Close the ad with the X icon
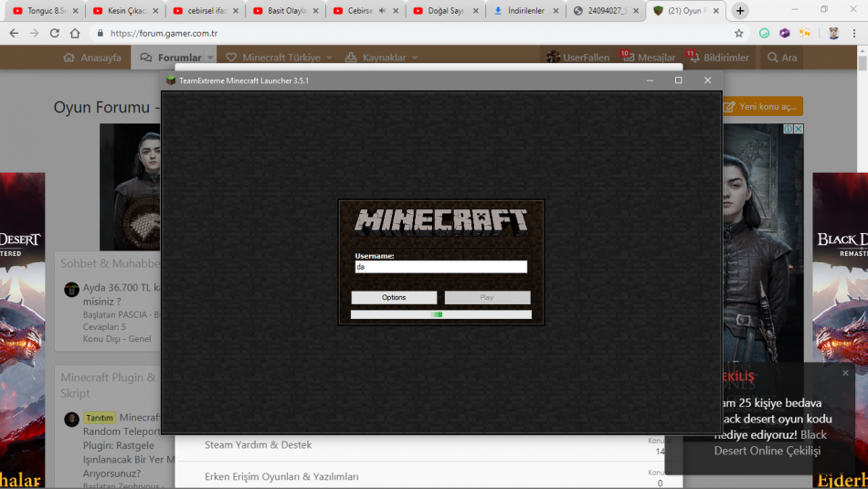 click(x=799, y=129)
